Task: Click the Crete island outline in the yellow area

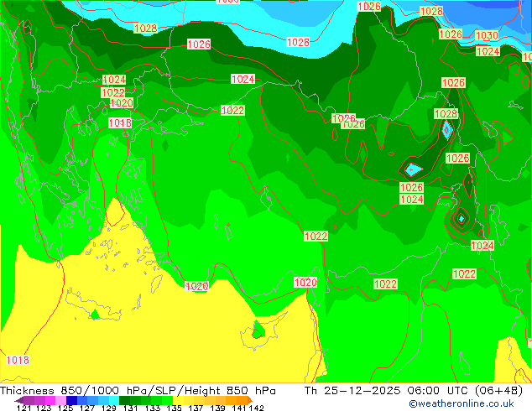Action: tap(92, 304)
